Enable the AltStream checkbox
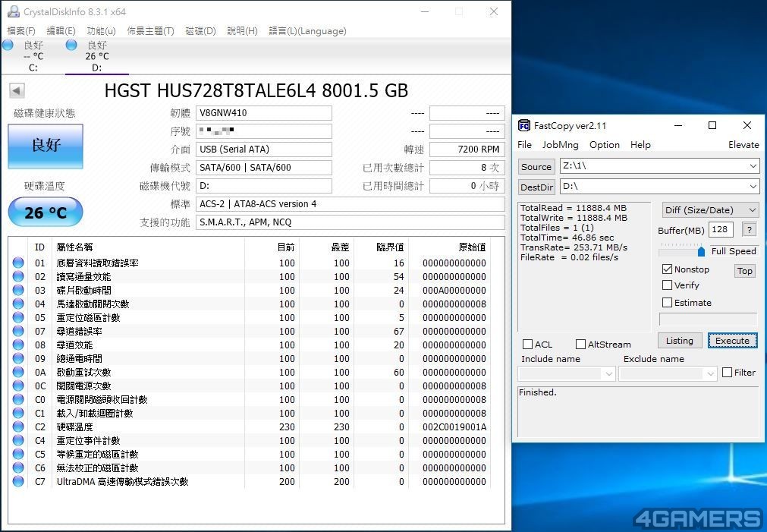The width and height of the screenshot is (767, 532). pos(580,344)
